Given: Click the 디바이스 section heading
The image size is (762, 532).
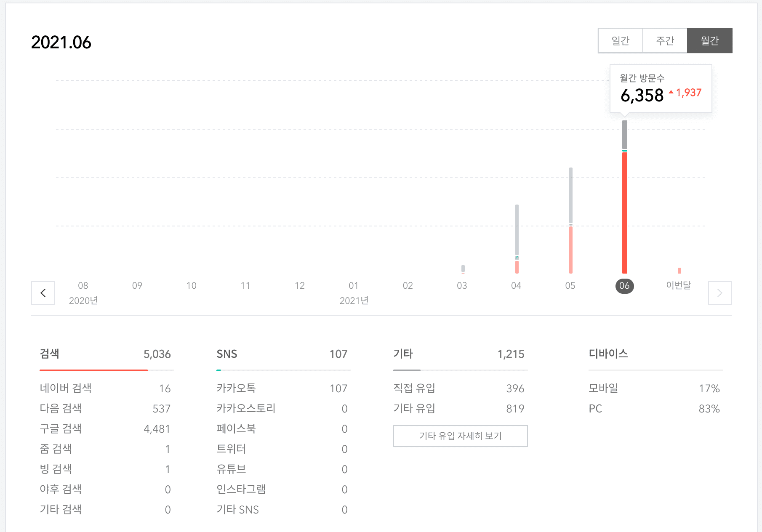Looking at the screenshot, I should [x=608, y=354].
